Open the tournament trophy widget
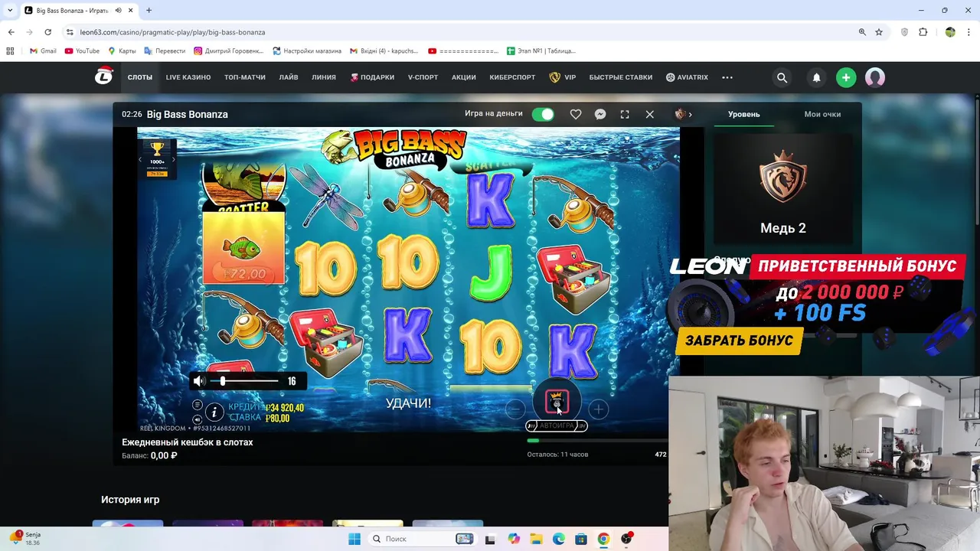Screen dimensions: 980x551 157,158
